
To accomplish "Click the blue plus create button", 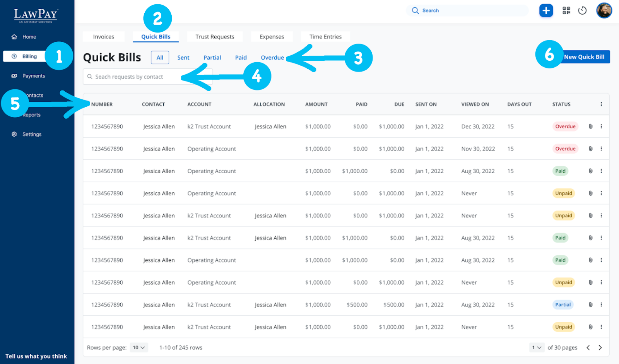I will click(x=546, y=10).
